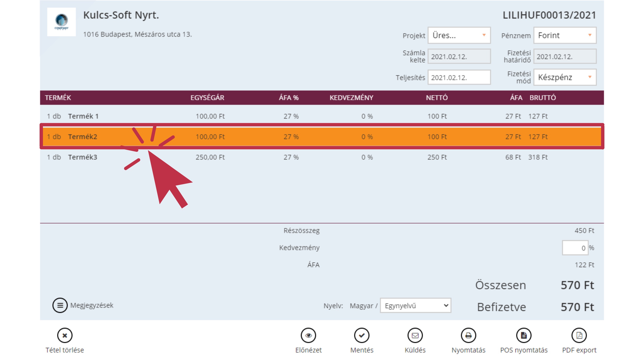Click the Számla kelte date field
This screenshot has height=362, width=644.
[x=459, y=57]
